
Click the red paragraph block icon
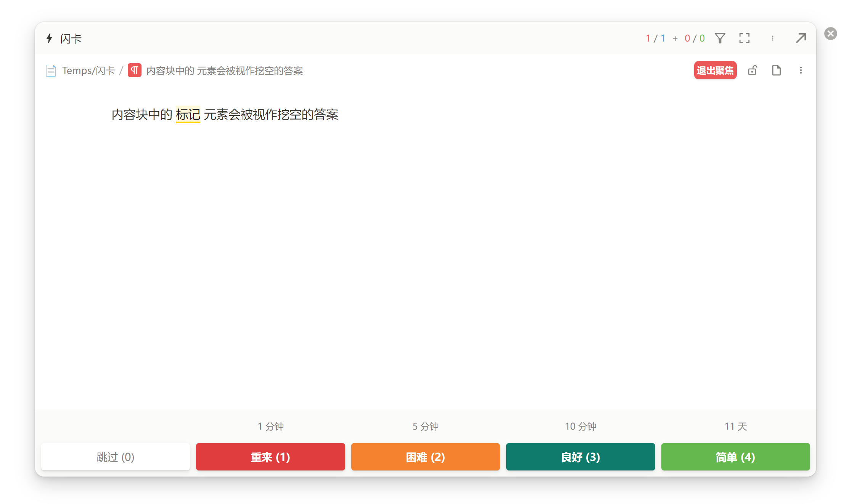coord(134,71)
